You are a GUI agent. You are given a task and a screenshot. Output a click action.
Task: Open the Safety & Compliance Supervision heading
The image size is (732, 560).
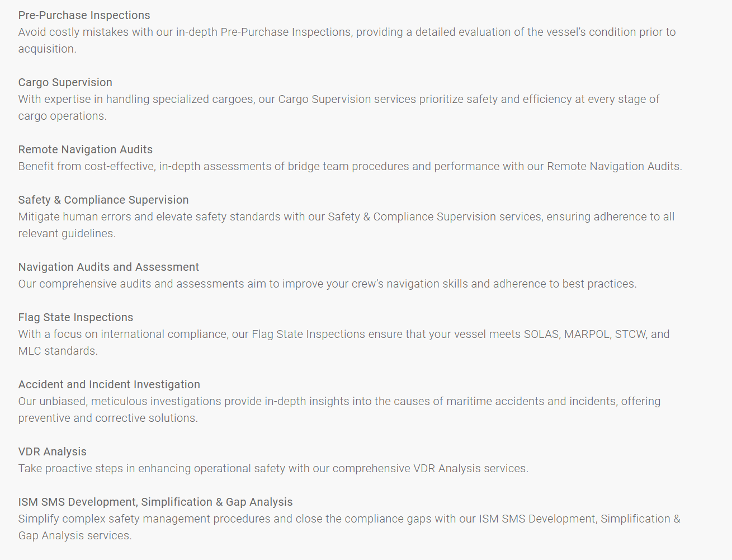103,200
